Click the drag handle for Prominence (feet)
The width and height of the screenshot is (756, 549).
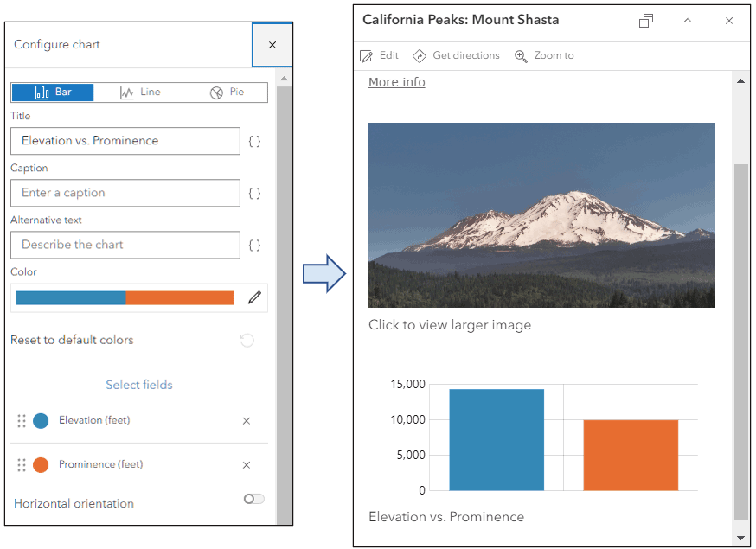pyautogui.click(x=22, y=465)
